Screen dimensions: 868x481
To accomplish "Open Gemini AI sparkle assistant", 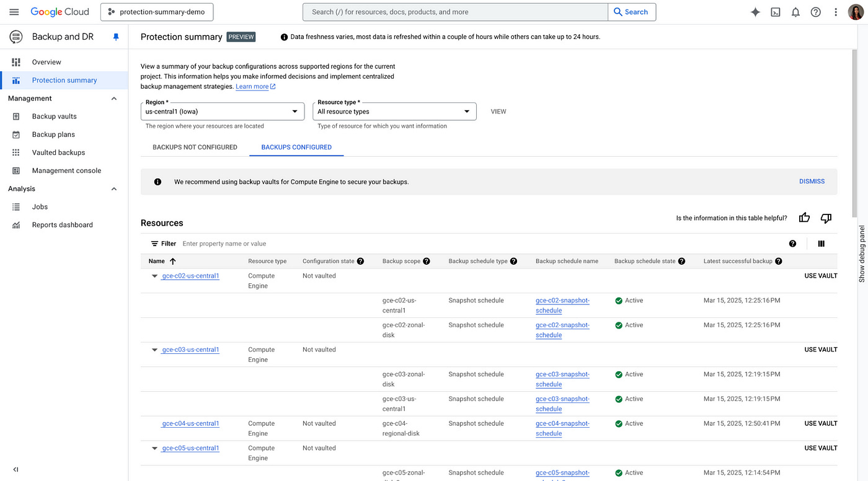I will coord(755,12).
